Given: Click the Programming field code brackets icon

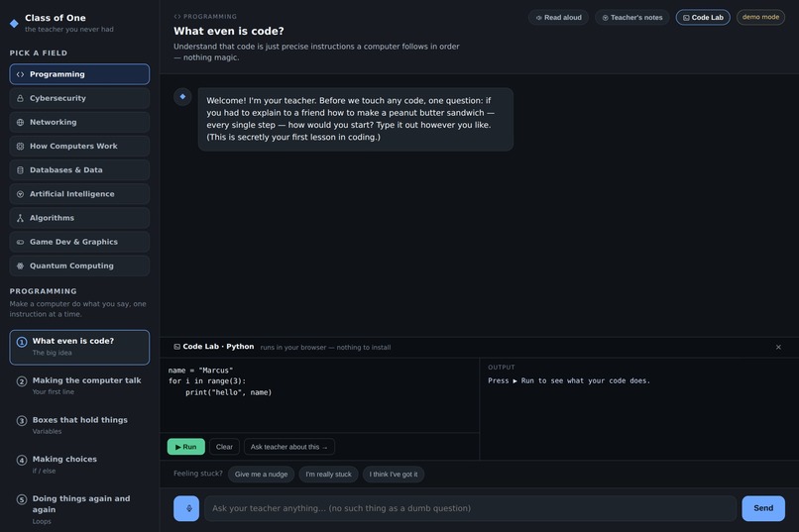Looking at the screenshot, I should [21, 74].
